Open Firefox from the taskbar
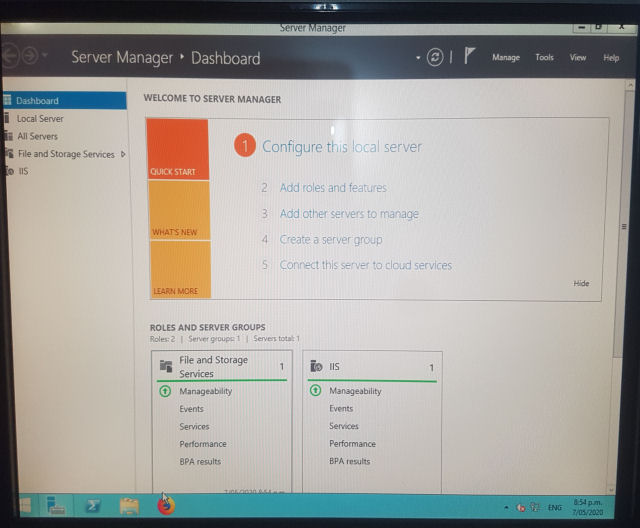The width and height of the screenshot is (640, 528). [166, 505]
